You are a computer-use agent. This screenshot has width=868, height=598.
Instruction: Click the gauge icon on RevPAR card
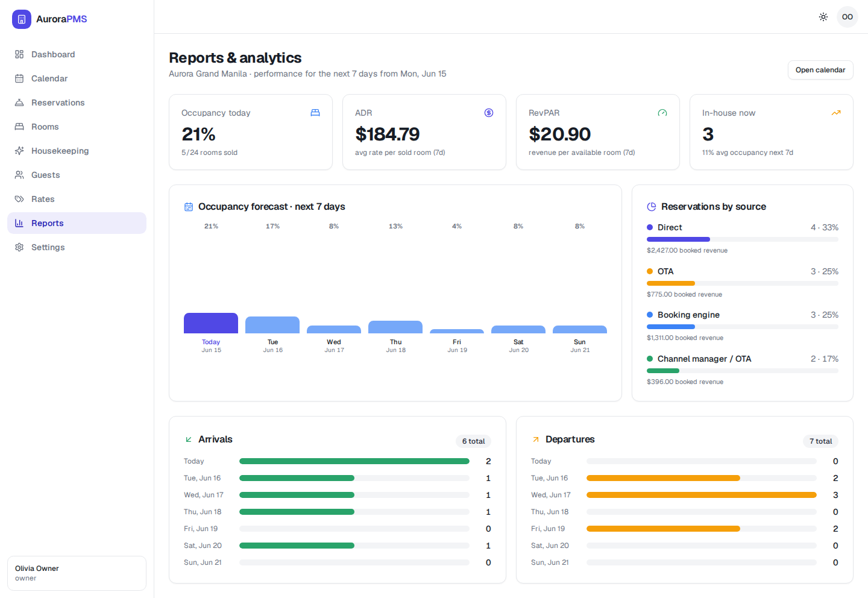pos(662,113)
